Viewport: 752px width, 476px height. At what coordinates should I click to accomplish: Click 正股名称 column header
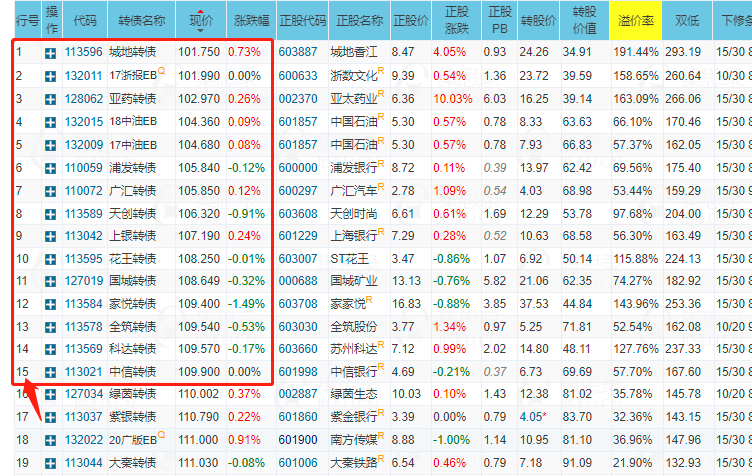coord(359,21)
